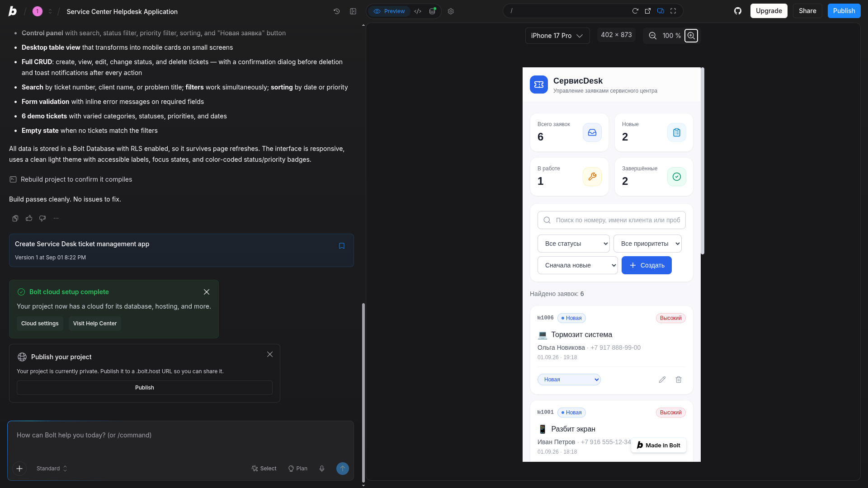Click project title Service Center Helpdesk Application
Image resolution: width=868 pixels, height=488 pixels.
[x=122, y=12]
